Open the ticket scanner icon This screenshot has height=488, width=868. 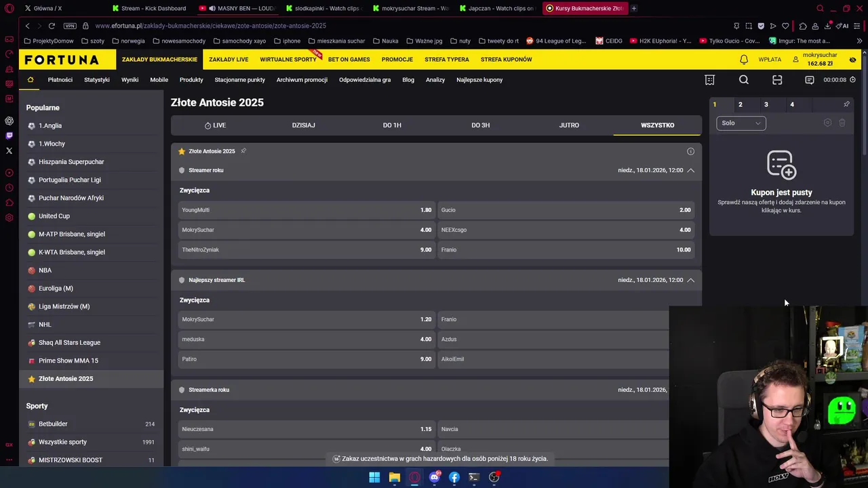coord(777,80)
